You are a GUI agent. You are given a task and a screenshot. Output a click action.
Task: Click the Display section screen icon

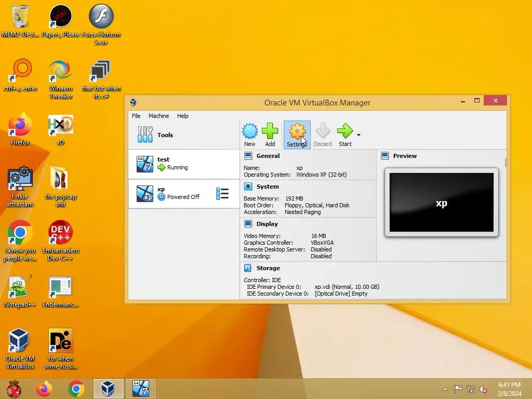(248, 224)
